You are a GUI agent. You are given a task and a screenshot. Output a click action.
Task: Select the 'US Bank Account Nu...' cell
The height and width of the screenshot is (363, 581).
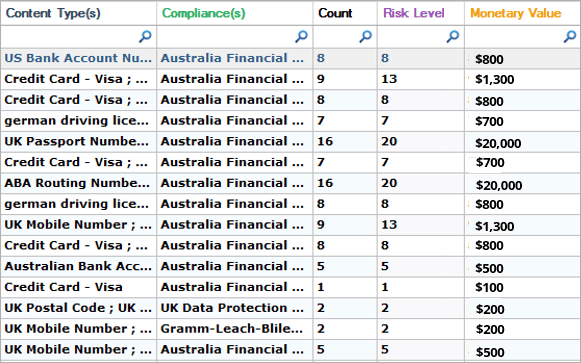tap(79, 58)
